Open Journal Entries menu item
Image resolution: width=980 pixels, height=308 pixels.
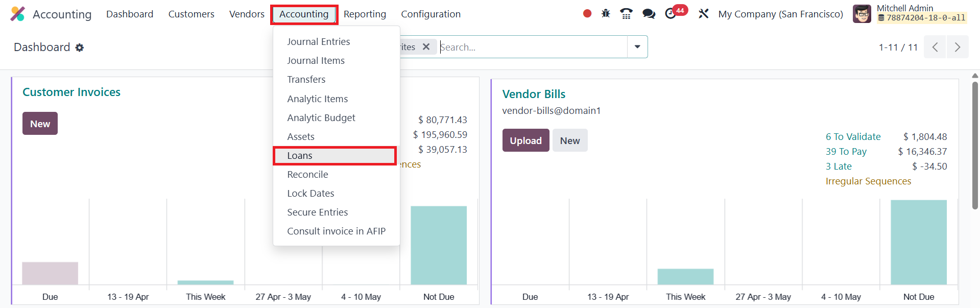[x=319, y=42]
